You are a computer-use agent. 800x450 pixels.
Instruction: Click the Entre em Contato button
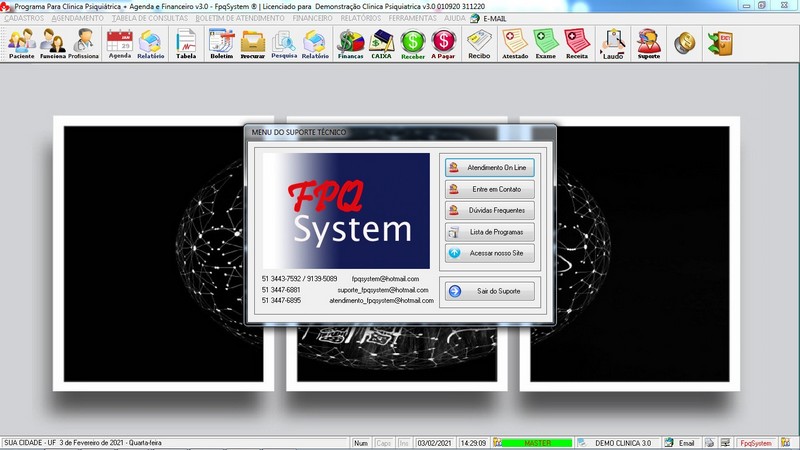point(490,189)
